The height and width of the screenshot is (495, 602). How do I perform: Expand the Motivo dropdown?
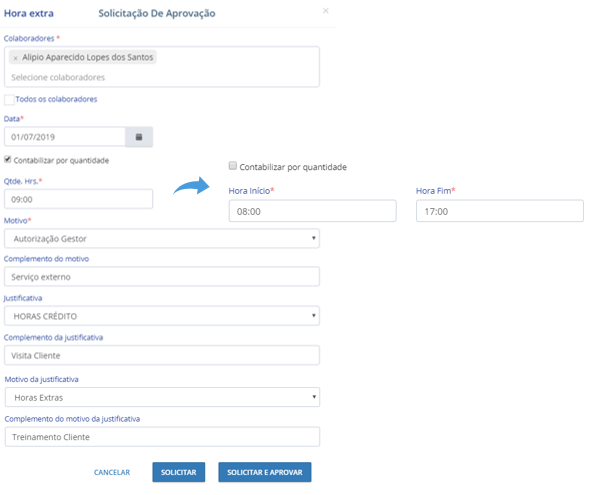[161, 238]
